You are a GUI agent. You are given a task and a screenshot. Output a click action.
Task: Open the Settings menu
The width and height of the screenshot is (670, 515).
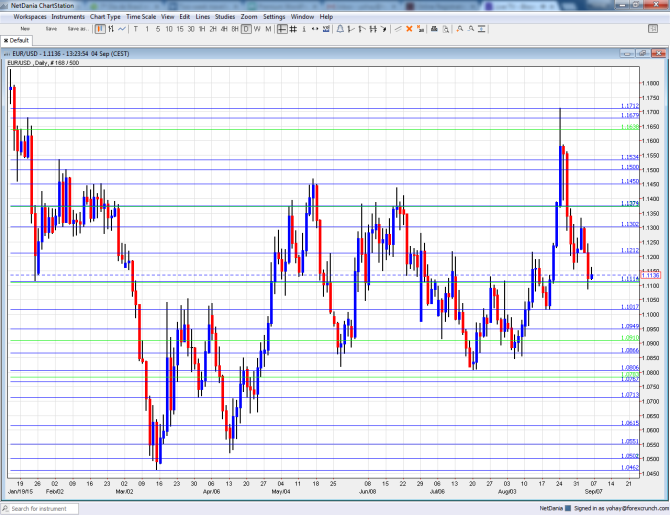(x=274, y=17)
